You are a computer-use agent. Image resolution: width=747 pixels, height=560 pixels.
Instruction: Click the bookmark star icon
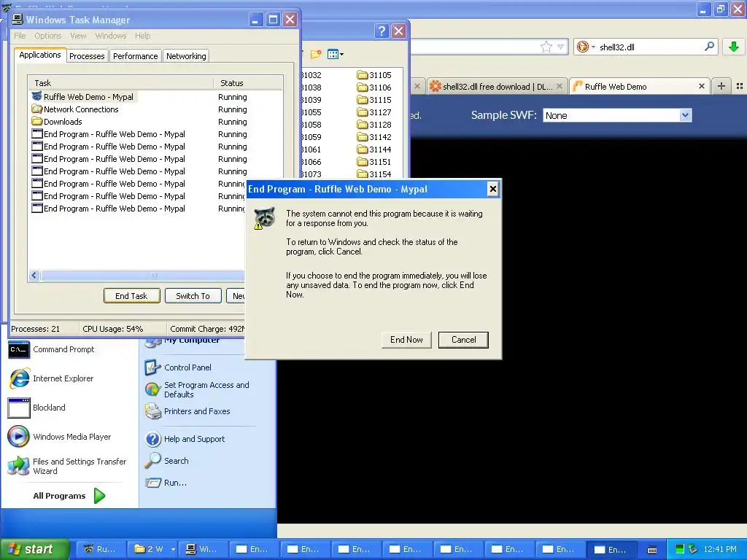(546, 47)
